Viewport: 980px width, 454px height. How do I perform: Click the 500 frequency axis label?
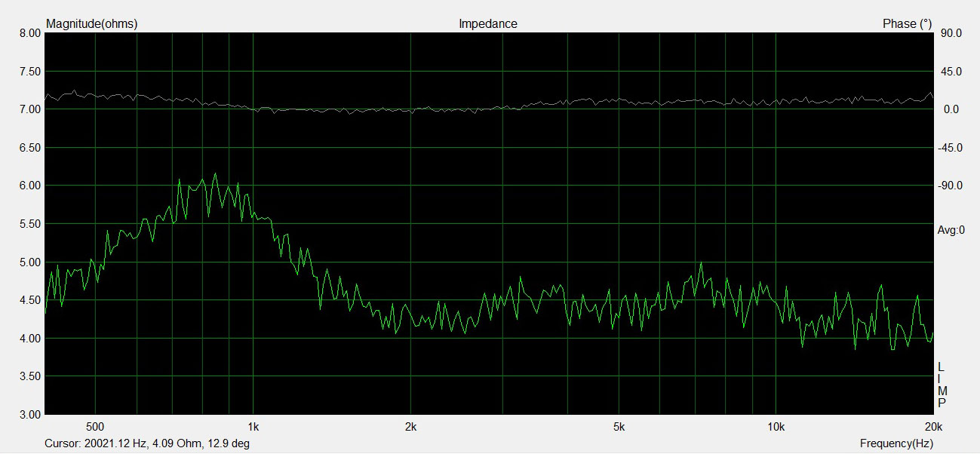tap(95, 426)
